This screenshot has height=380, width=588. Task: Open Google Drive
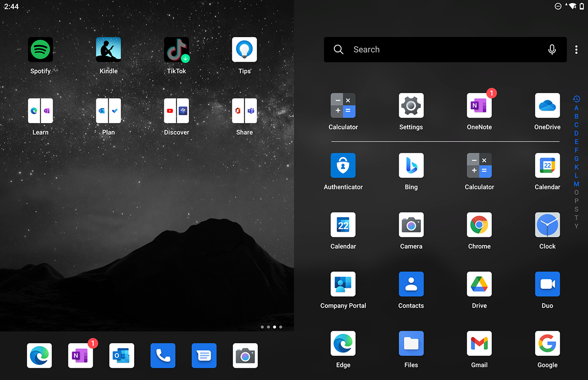479,284
